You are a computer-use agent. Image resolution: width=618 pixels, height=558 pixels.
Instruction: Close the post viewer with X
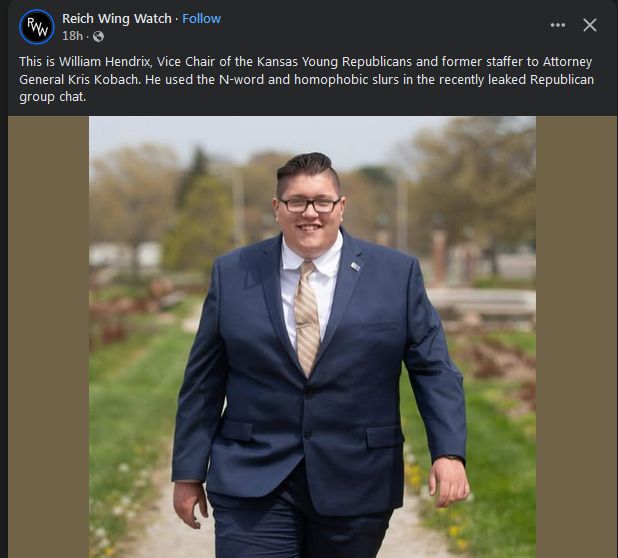pos(590,25)
